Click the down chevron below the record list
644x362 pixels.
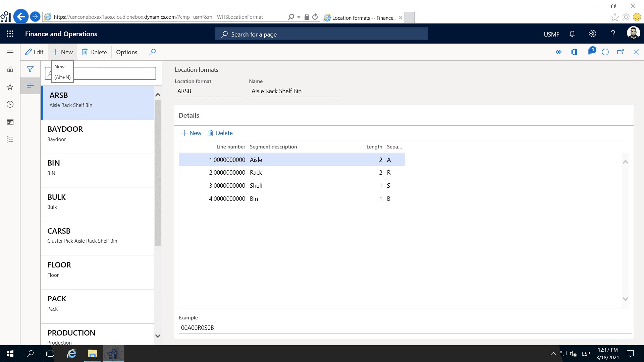[158, 336]
